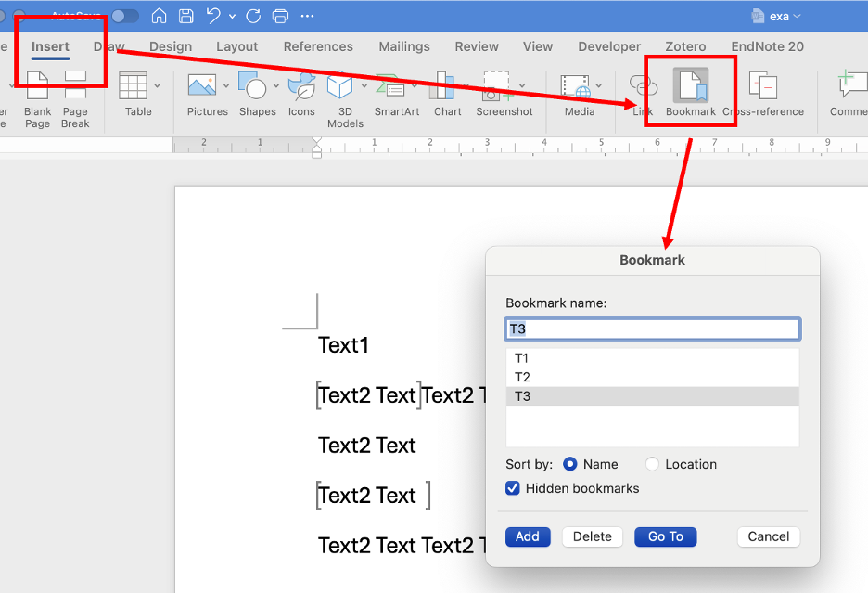Expand the Table dropdown arrow
The height and width of the screenshot is (594, 868).
157,85
